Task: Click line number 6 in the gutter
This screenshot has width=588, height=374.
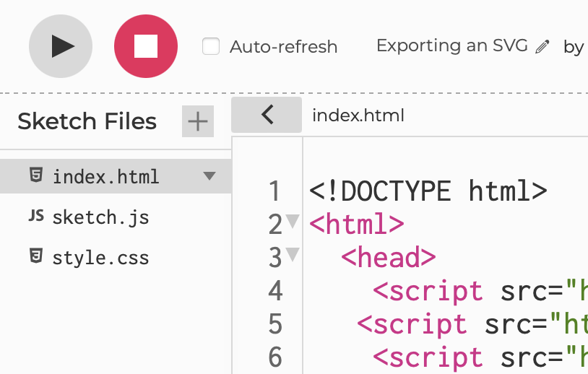Action: [x=275, y=357]
